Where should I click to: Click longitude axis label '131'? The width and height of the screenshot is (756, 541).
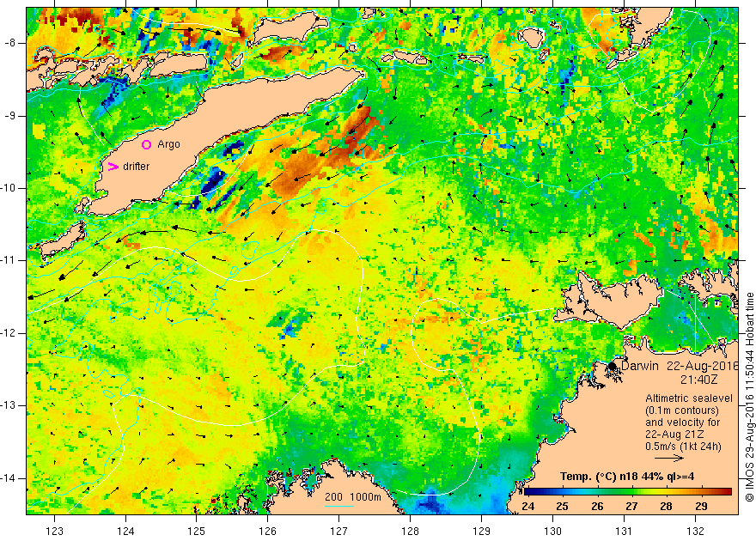pyautogui.click(x=625, y=532)
